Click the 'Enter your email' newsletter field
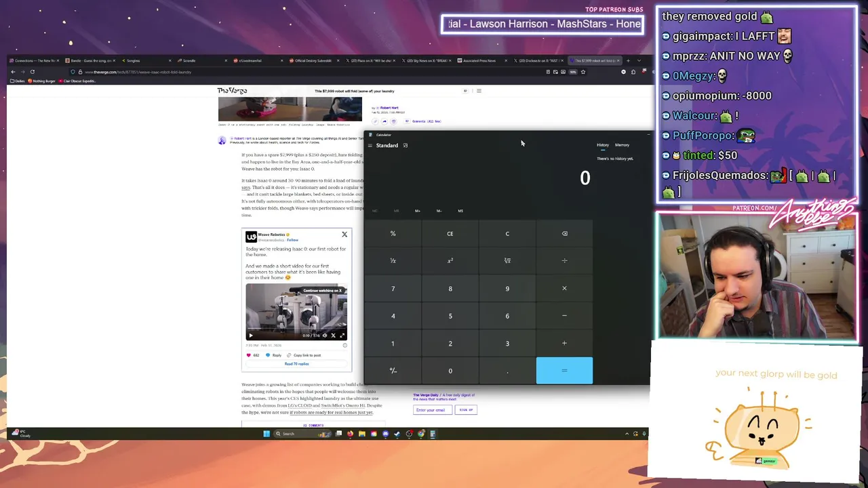Viewport: 868px width, 488px height. 433,410
